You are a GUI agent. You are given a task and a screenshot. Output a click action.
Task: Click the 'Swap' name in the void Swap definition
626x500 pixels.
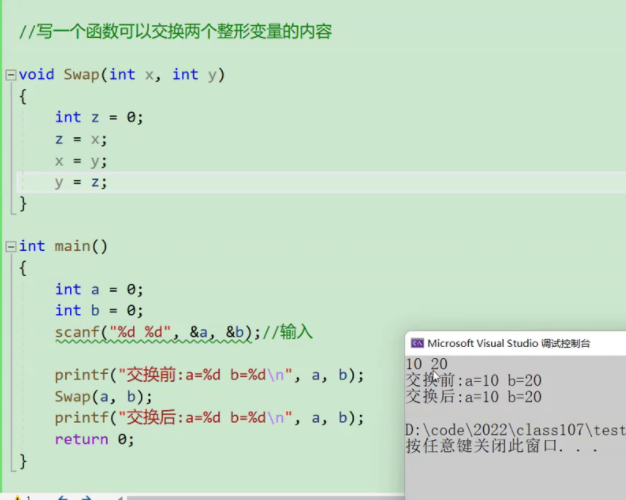[x=81, y=75]
